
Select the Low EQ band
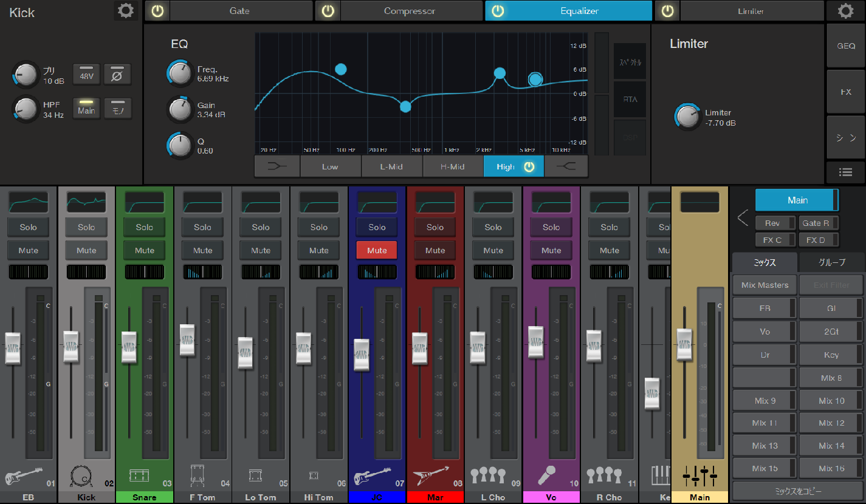(331, 166)
